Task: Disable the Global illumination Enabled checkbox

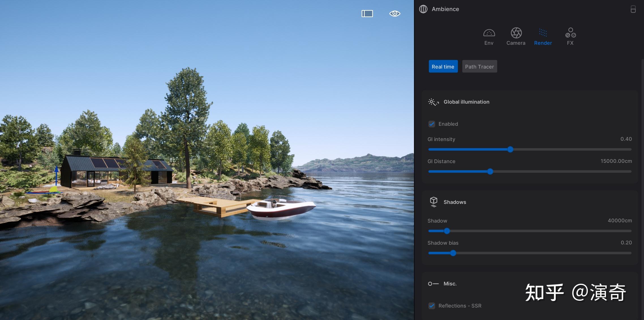Action: [432, 124]
